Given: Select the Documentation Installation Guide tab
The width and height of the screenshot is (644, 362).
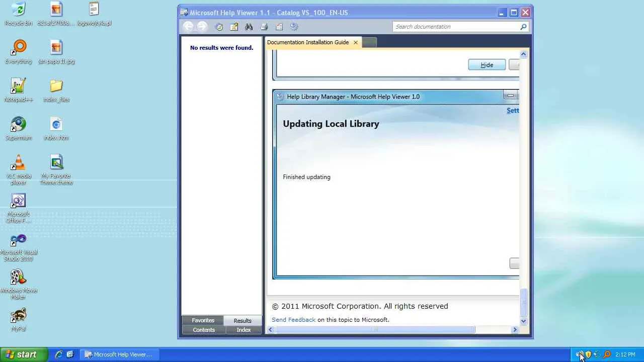Looking at the screenshot, I should click(x=308, y=42).
